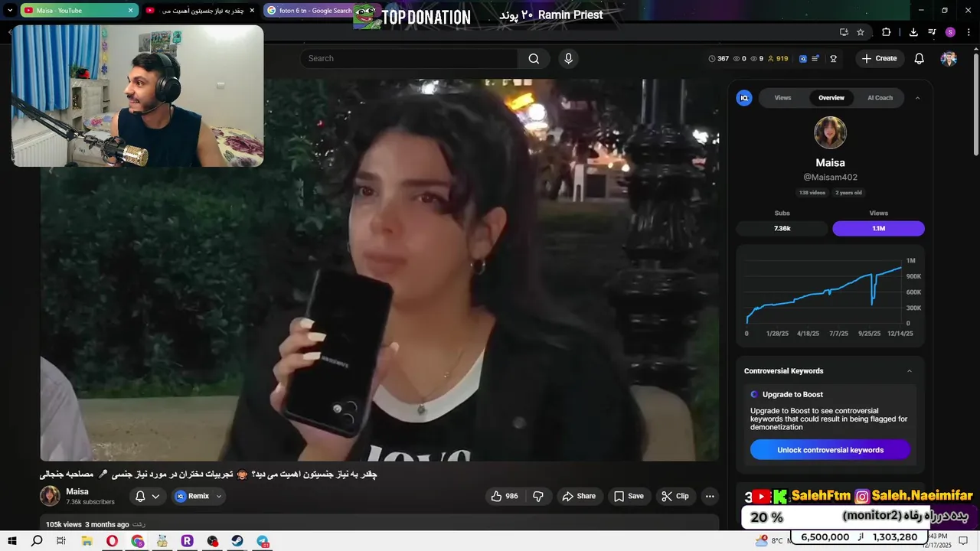This screenshot has width=980, height=551.
Task: Dislike the video with thumbs-down
Action: (538, 496)
